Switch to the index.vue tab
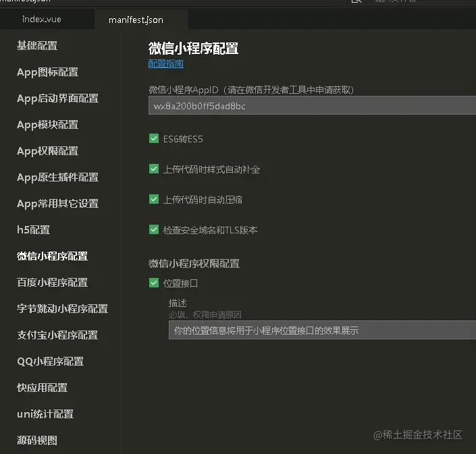Viewport: 476px width, 454px height. tap(42, 20)
